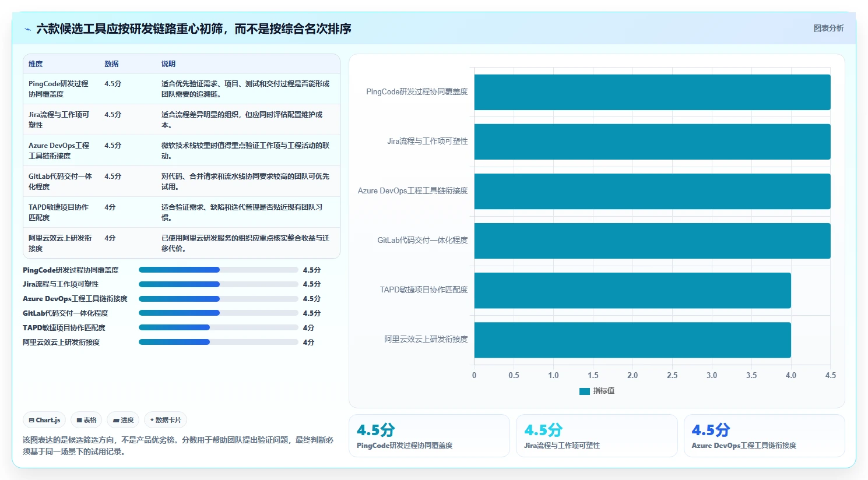Viewport: 868px width, 480px height.
Task: Click table cell 阿里云效云上研发衔接度
Action: pos(60,243)
